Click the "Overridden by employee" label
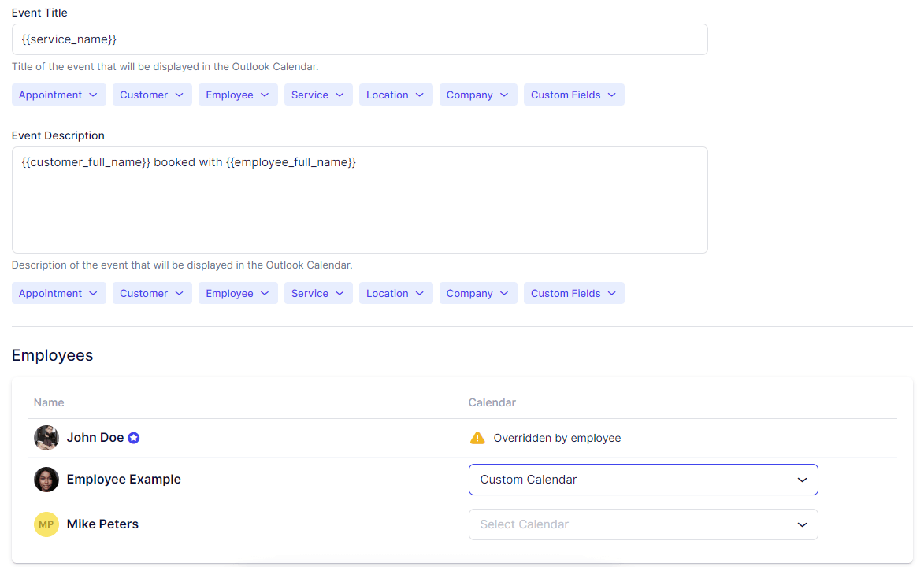 [556, 437]
